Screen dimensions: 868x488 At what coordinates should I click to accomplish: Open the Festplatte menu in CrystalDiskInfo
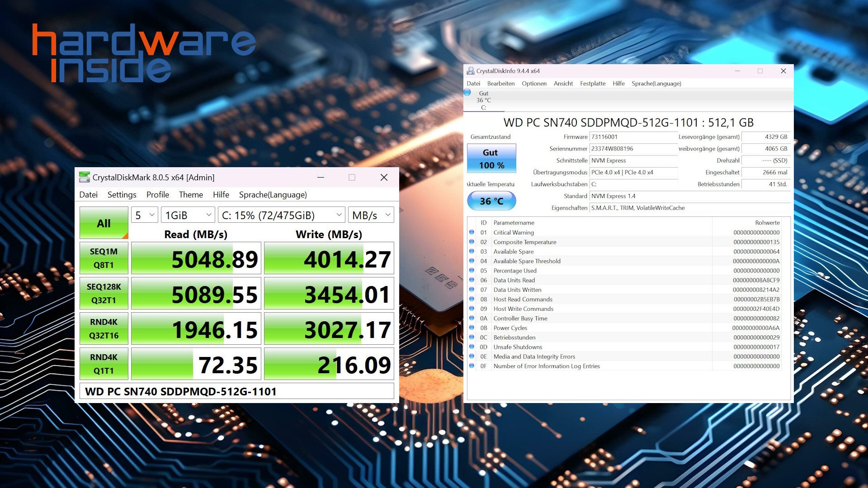click(592, 84)
